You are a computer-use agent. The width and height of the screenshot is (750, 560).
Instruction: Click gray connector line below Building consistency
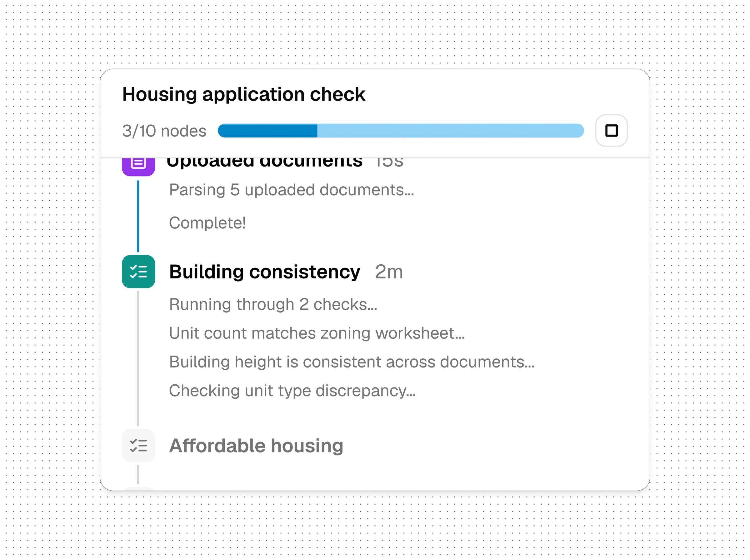coord(138,358)
